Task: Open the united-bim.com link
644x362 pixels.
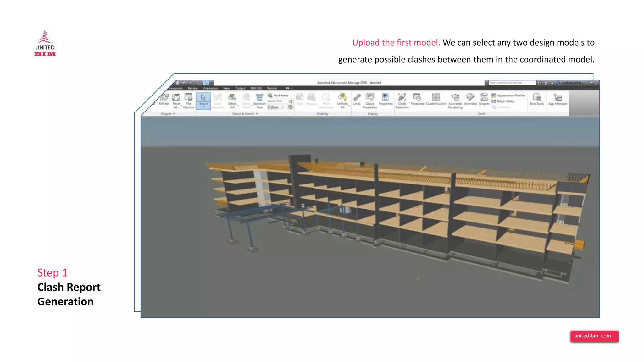Action: [594, 336]
